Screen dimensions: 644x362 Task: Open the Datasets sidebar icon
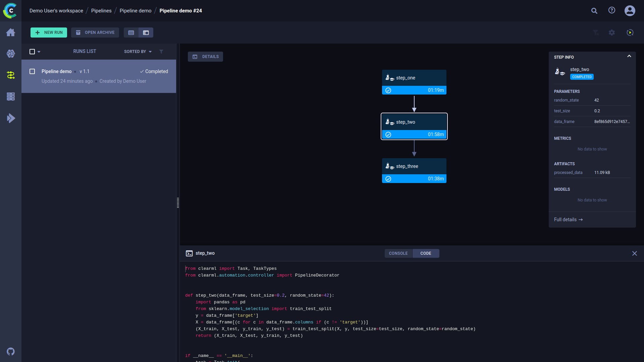(x=11, y=97)
